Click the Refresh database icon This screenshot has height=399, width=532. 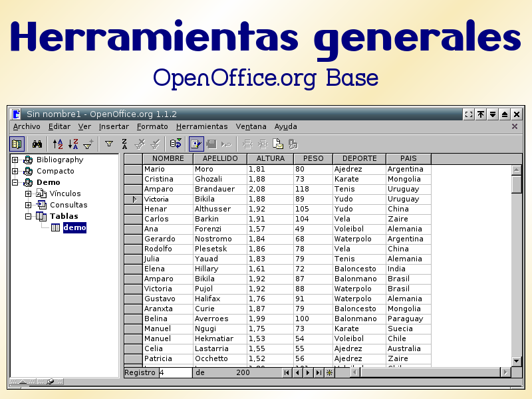(x=176, y=143)
